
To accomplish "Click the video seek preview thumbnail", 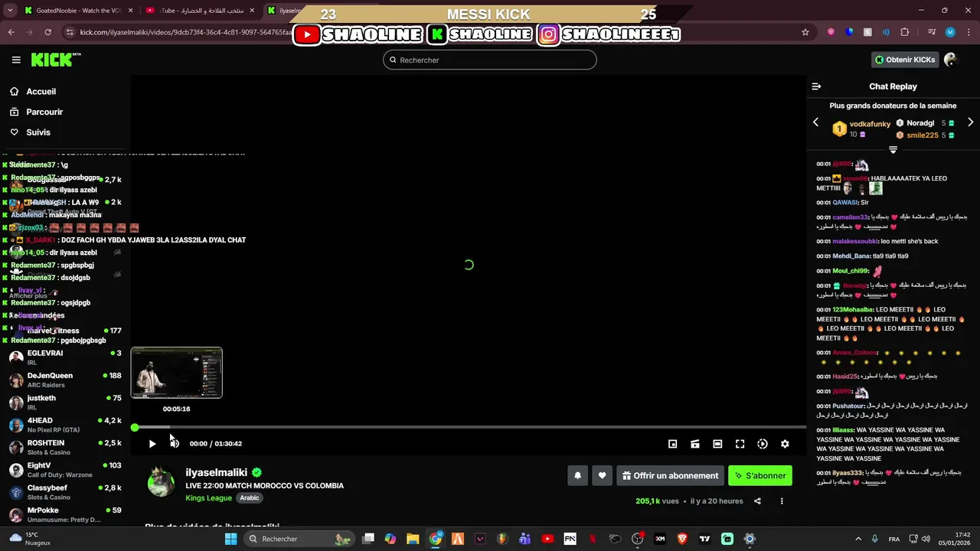I will [177, 373].
